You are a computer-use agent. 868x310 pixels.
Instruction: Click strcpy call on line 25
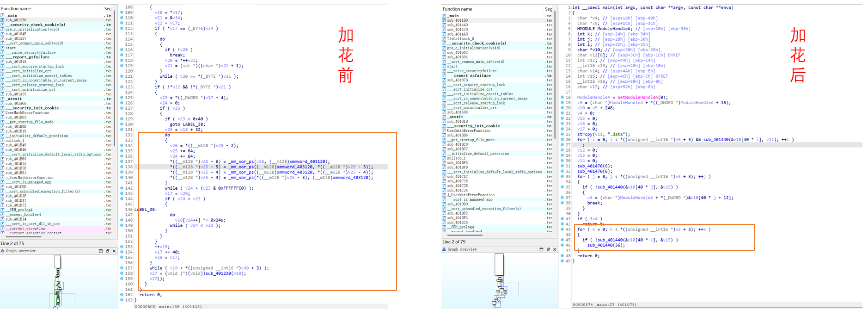tap(604, 134)
